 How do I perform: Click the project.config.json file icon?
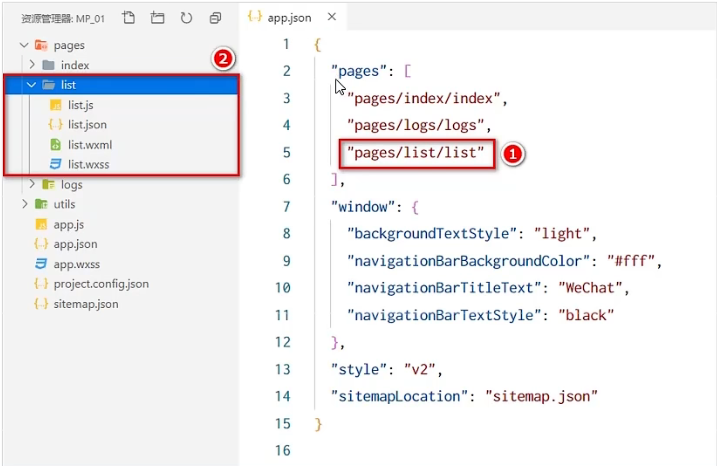coord(41,284)
